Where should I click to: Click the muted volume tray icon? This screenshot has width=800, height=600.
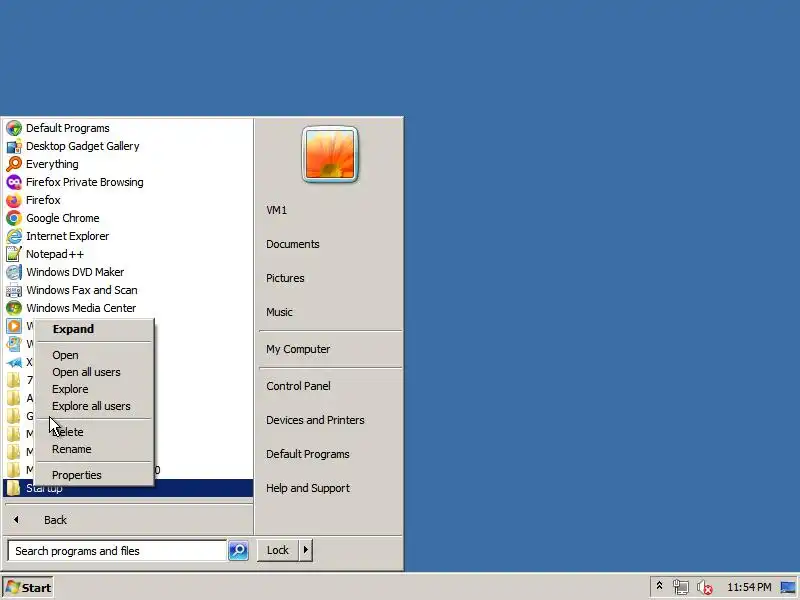pyautogui.click(x=705, y=587)
